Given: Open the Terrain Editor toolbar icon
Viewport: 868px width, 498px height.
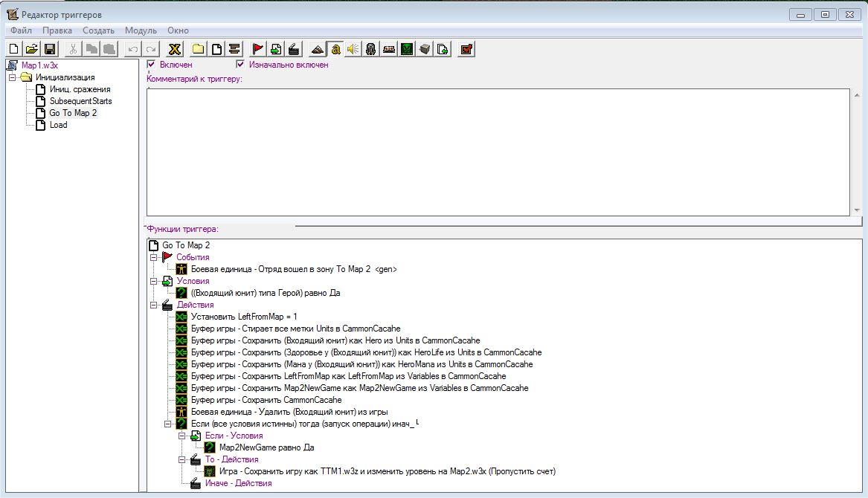Looking at the screenshot, I should pos(318,49).
